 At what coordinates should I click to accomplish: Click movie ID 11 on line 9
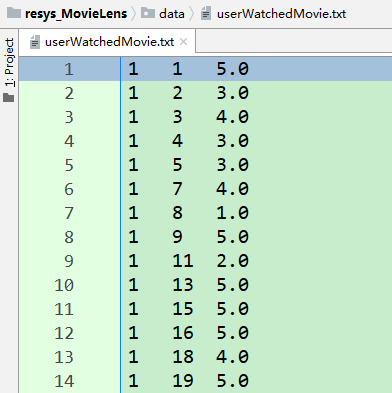(183, 261)
